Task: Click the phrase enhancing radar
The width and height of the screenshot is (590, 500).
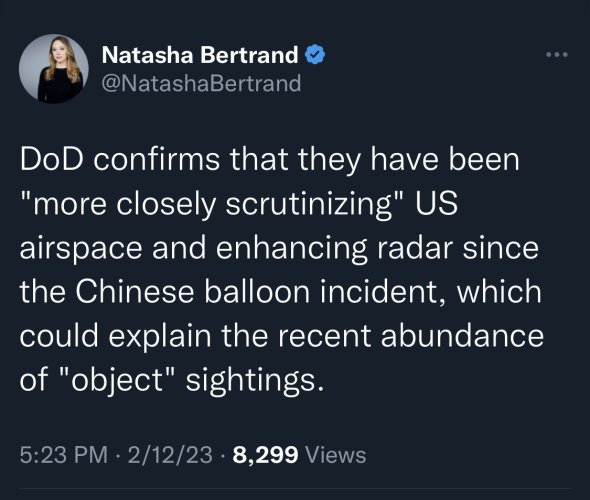Action: click(x=334, y=249)
